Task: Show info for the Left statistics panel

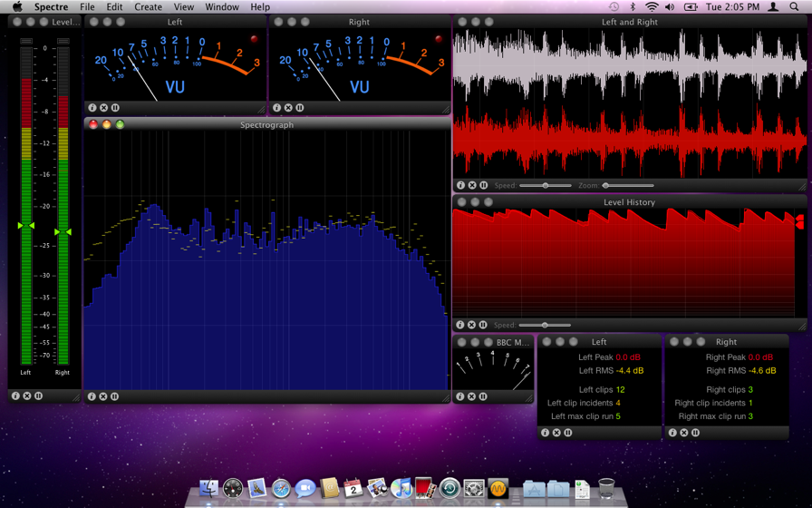Action: coord(545,433)
